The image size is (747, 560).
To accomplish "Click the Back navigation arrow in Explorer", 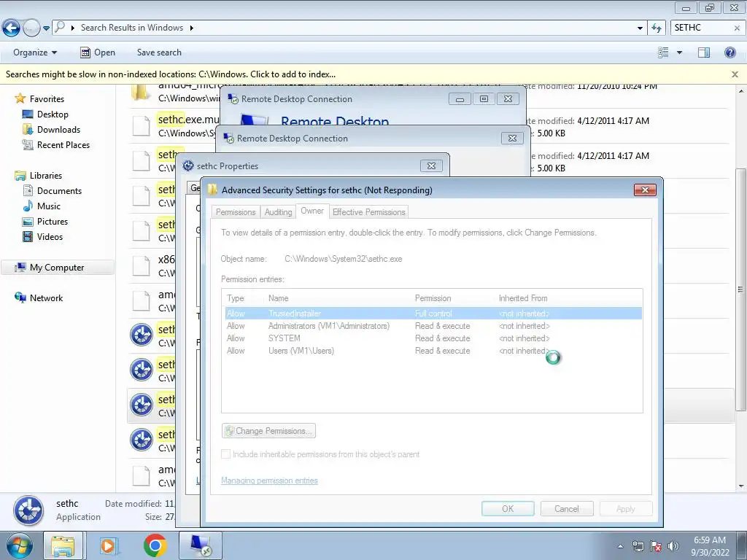I will (x=11, y=28).
